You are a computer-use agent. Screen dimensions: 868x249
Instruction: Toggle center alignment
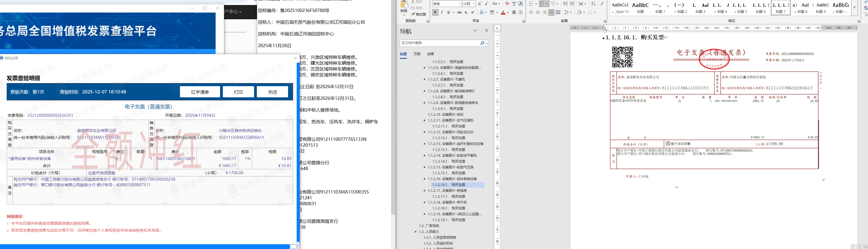[538, 12]
